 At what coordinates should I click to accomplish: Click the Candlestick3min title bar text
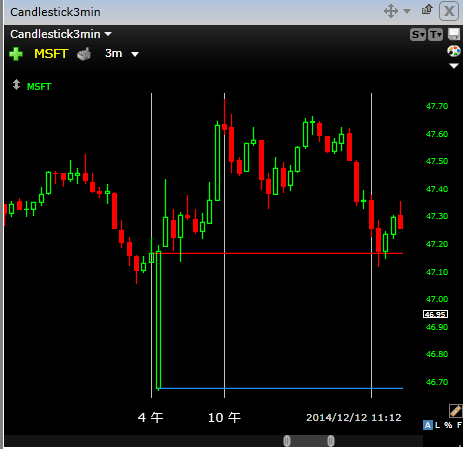[55, 12]
